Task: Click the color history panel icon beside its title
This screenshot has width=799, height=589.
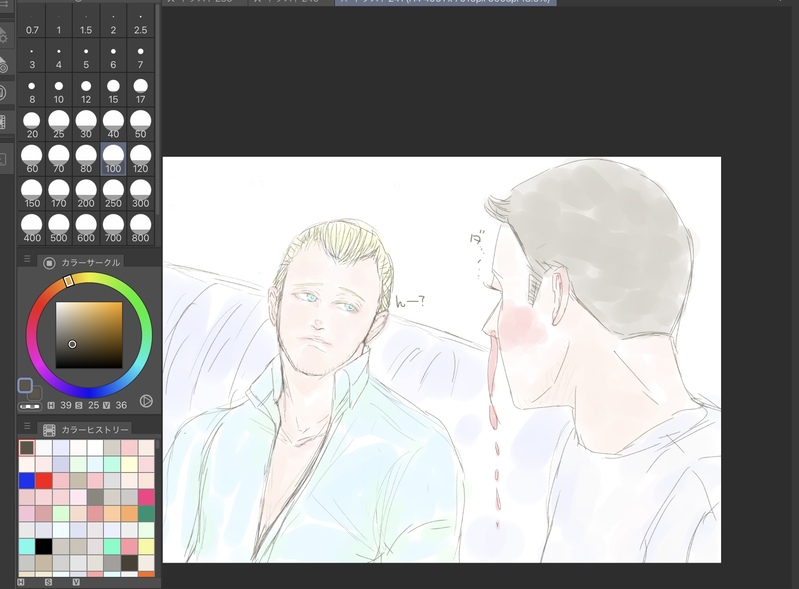Action: pos(49,431)
